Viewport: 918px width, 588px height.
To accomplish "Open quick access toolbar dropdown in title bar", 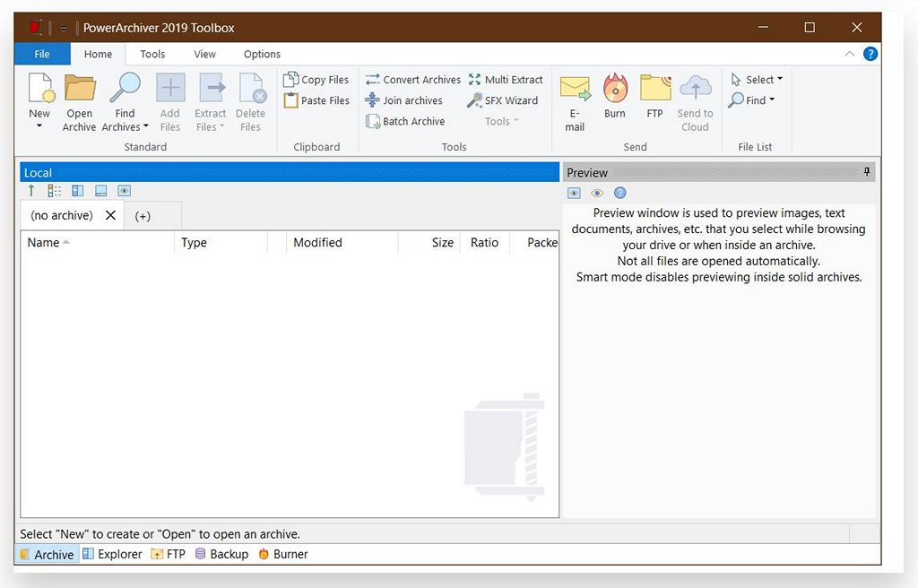I will [x=64, y=28].
